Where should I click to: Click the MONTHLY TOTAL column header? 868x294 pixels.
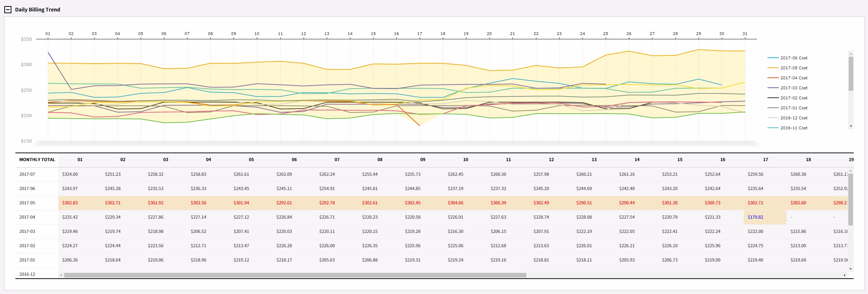(x=37, y=160)
